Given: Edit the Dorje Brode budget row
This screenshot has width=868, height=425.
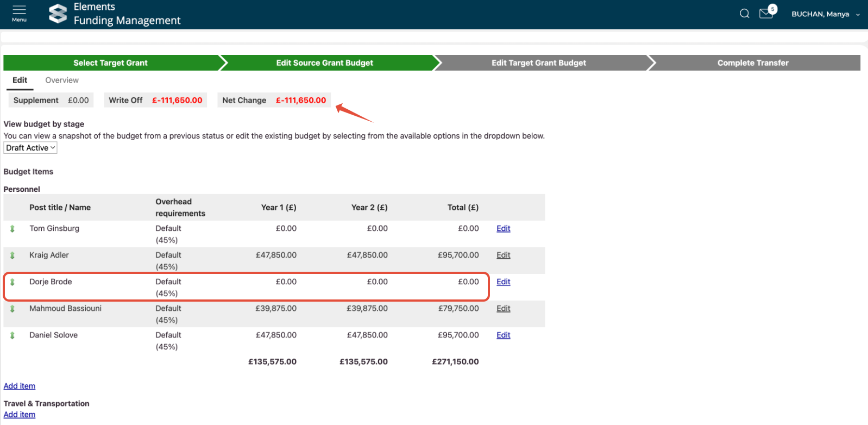Looking at the screenshot, I should click(x=503, y=282).
